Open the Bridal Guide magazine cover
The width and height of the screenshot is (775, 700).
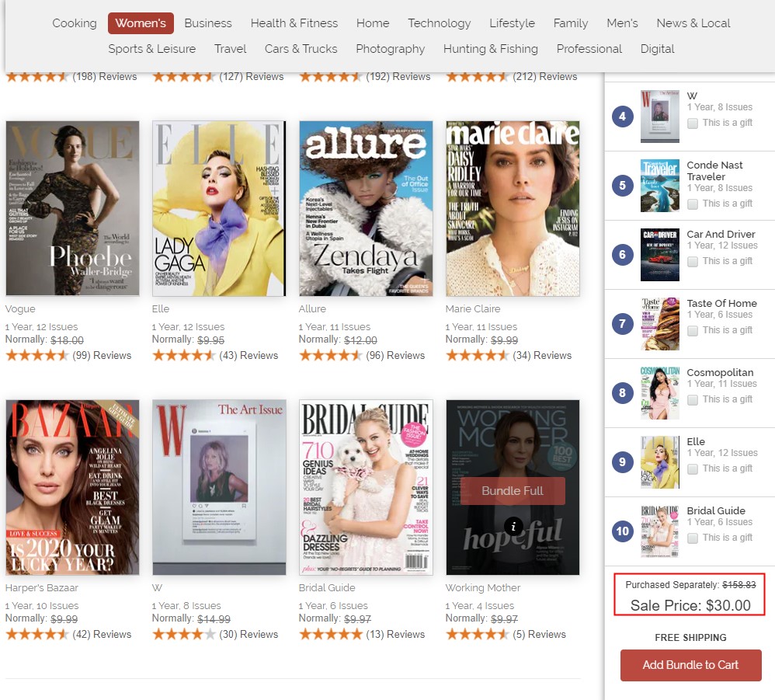tap(366, 487)
